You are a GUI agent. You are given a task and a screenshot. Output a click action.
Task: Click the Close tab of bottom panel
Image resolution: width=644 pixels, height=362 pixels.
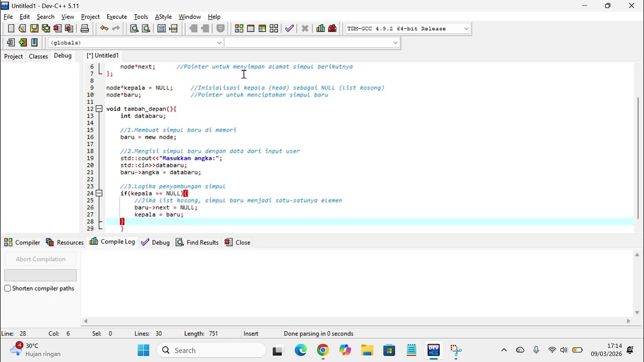coord(237,242)
